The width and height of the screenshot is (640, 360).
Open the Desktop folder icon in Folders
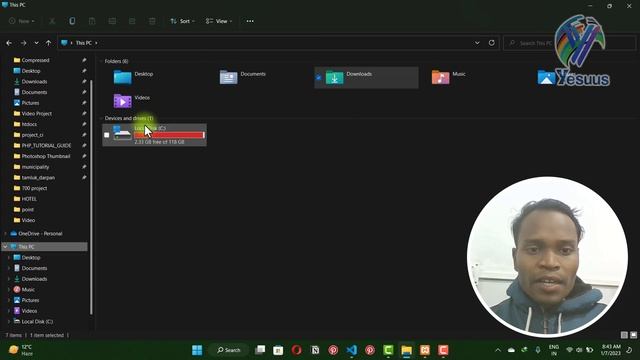click(x=122, y=77)
